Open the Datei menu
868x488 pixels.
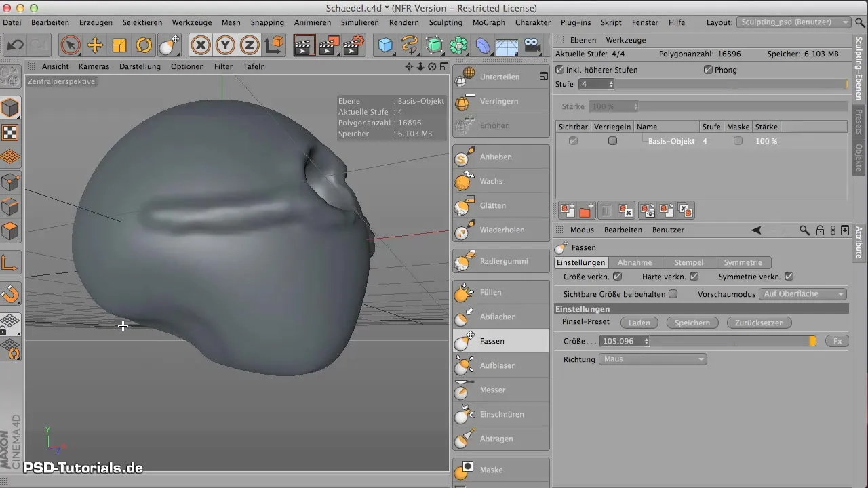tap(12, 22)
